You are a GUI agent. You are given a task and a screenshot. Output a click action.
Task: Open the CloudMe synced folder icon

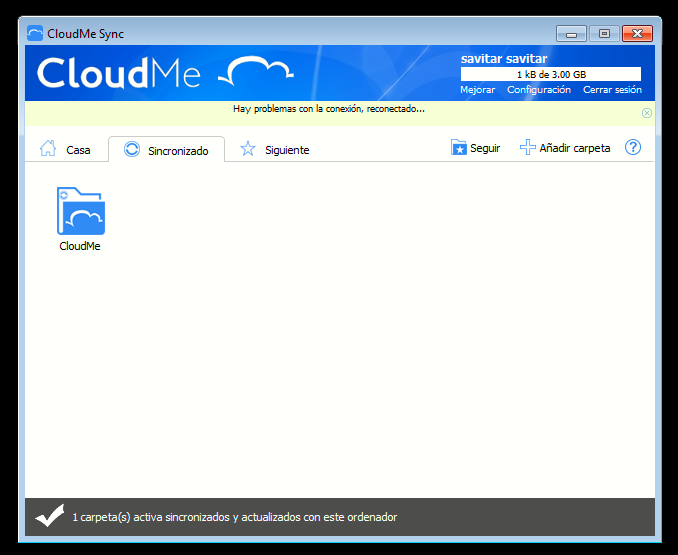pos(81,211)
